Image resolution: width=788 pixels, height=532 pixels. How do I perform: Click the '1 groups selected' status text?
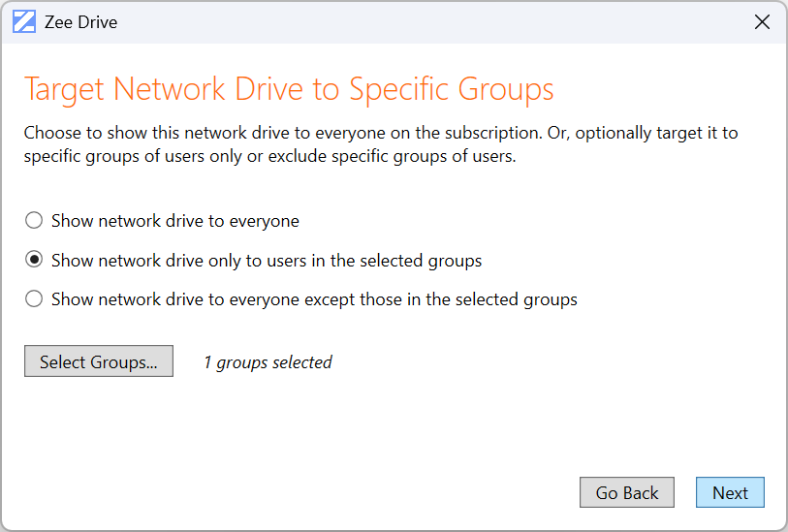(x=268, y=362)
